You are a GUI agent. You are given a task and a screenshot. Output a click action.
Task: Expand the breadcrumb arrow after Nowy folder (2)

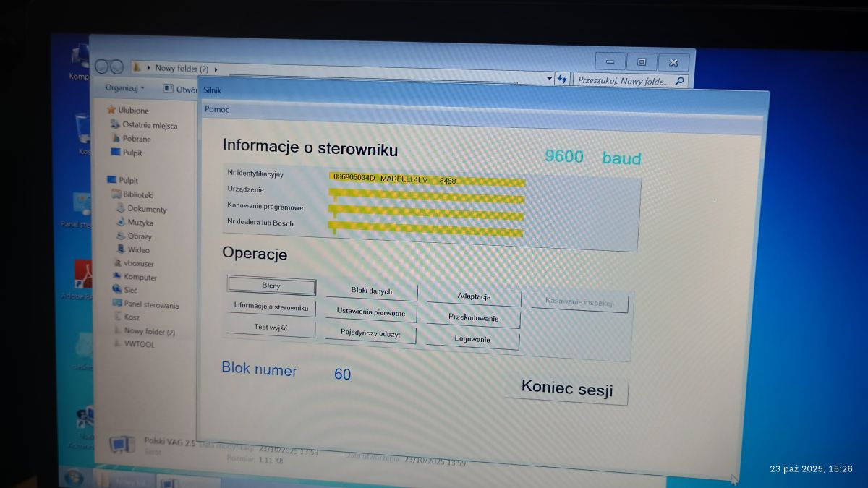216,69
